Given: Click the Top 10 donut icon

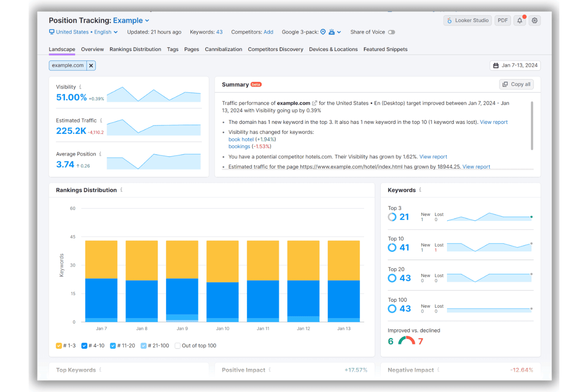Looking at the screenshot, I should tap(392, 247).
